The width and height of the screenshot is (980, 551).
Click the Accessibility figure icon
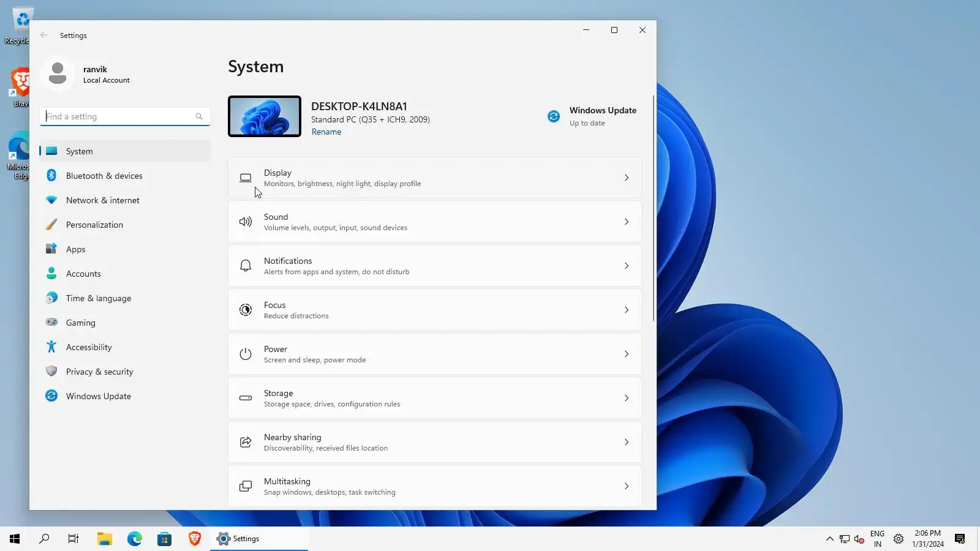coord(51,347)
